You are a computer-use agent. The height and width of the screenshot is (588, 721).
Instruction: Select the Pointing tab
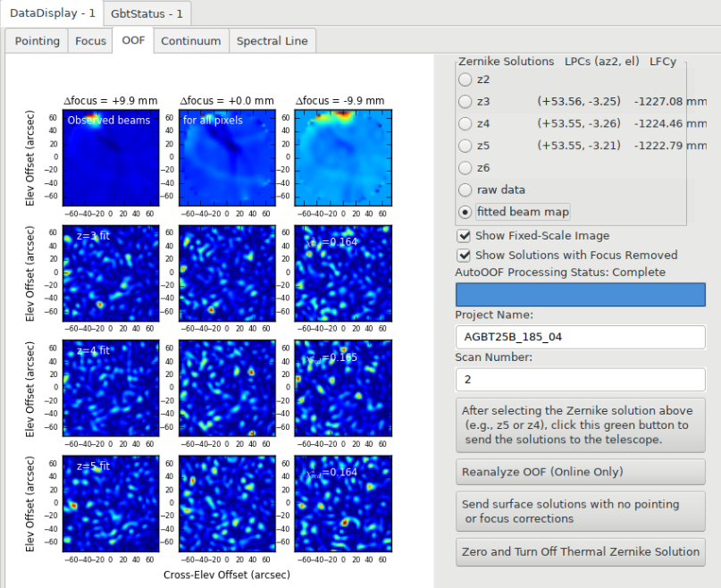point(38,41)
